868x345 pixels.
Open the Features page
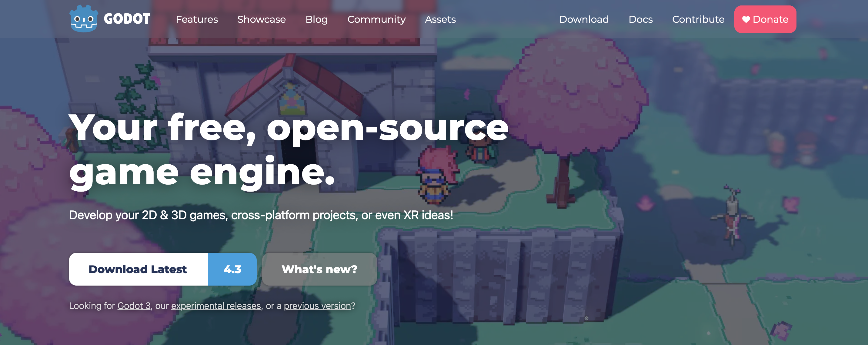click(x=197, y=19)
